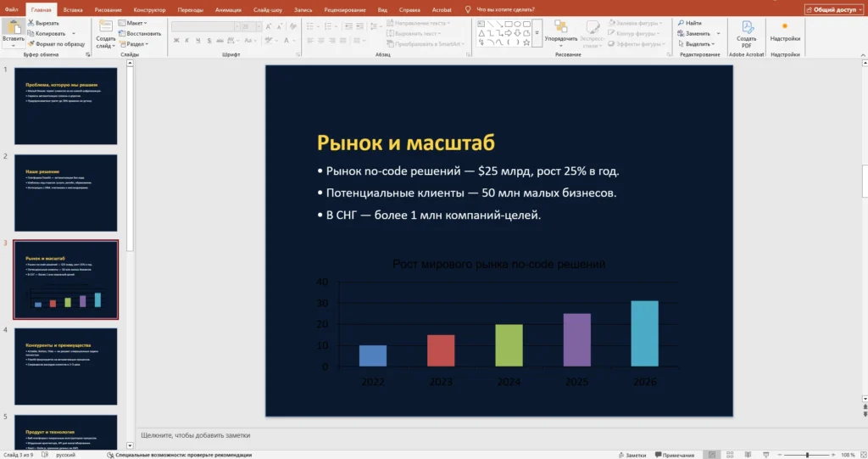Viewport: 868px width, 459px height.
Task: Center align text
Action: click(321, 41)
